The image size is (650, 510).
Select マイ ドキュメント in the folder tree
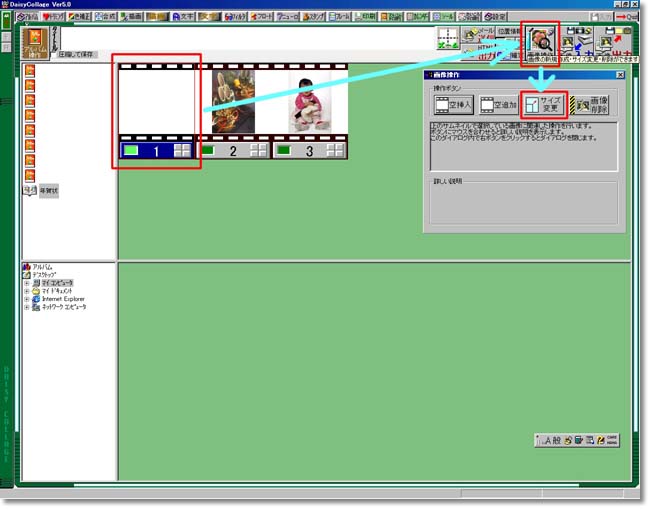coord(57,291)
